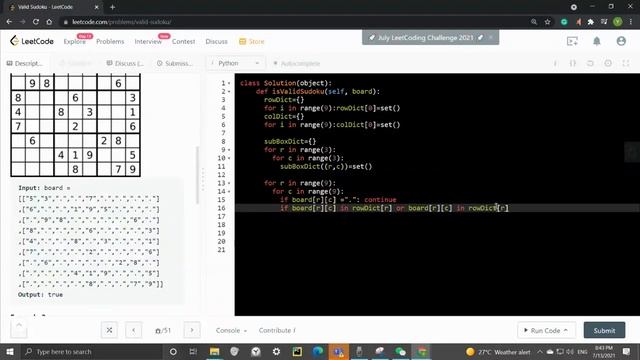Open the Interview menu item

[148, 42]
